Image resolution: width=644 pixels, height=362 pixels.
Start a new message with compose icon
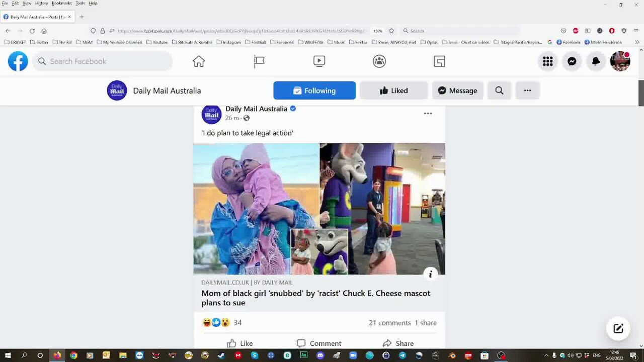(x=618, y=329)
